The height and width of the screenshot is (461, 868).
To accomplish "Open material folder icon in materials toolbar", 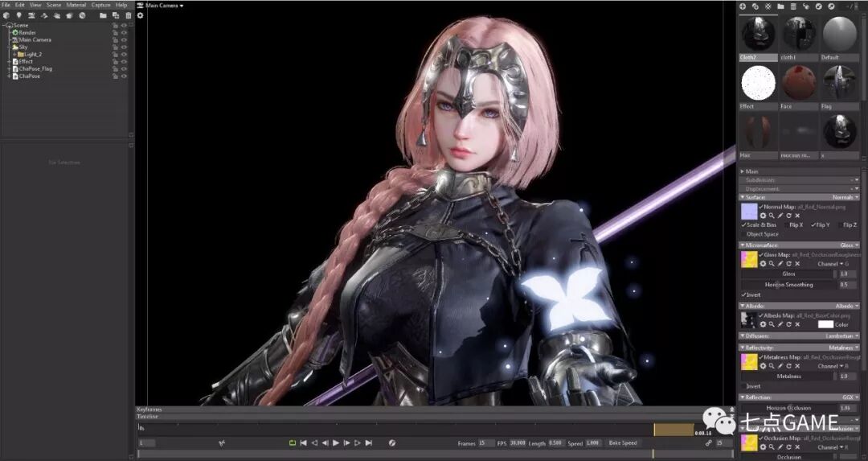I will (780, 6).
